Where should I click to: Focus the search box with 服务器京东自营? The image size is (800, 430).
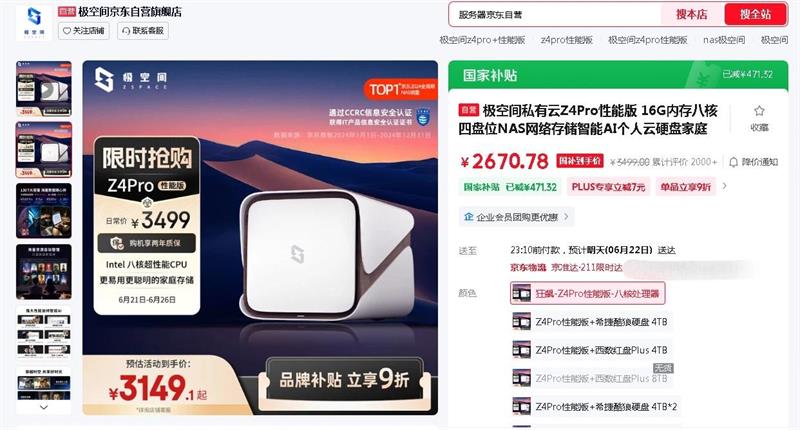tap(555, 15)
